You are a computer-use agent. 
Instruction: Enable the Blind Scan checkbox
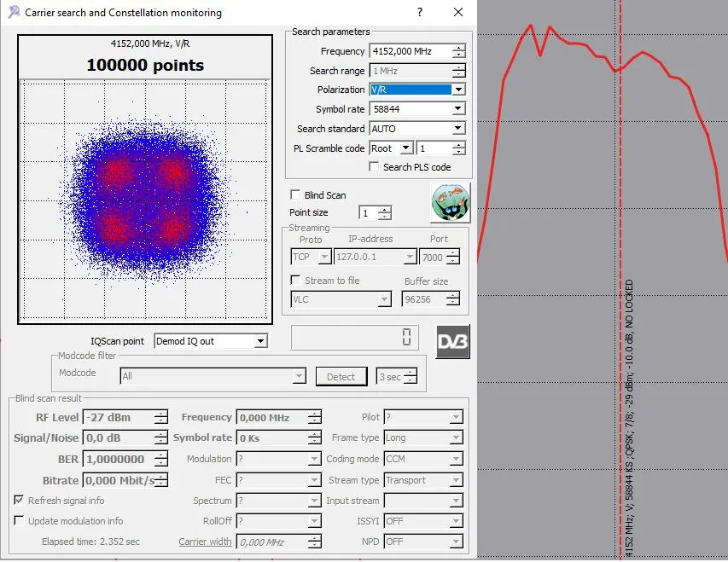296,195
